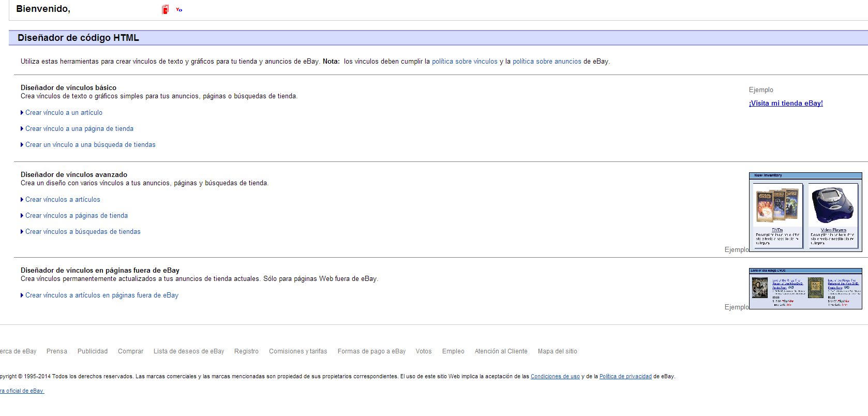Screen dimensions: 868x416
Task: Click Diseñador de vínculos en páginas fuera de eBay heading
Action: coord(100,271)
